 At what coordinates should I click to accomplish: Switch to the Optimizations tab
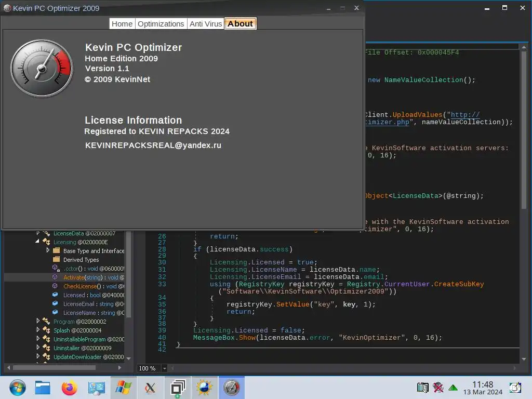click(x=161, y=24)
